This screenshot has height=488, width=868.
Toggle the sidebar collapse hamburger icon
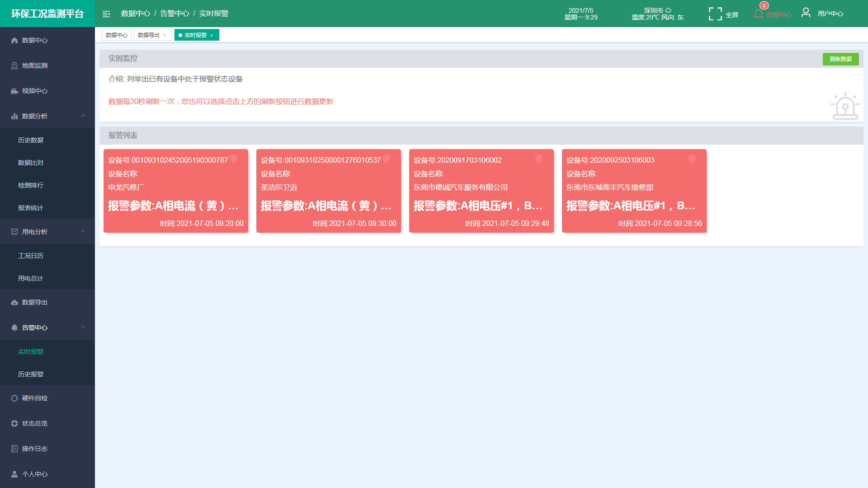[106, 14]
